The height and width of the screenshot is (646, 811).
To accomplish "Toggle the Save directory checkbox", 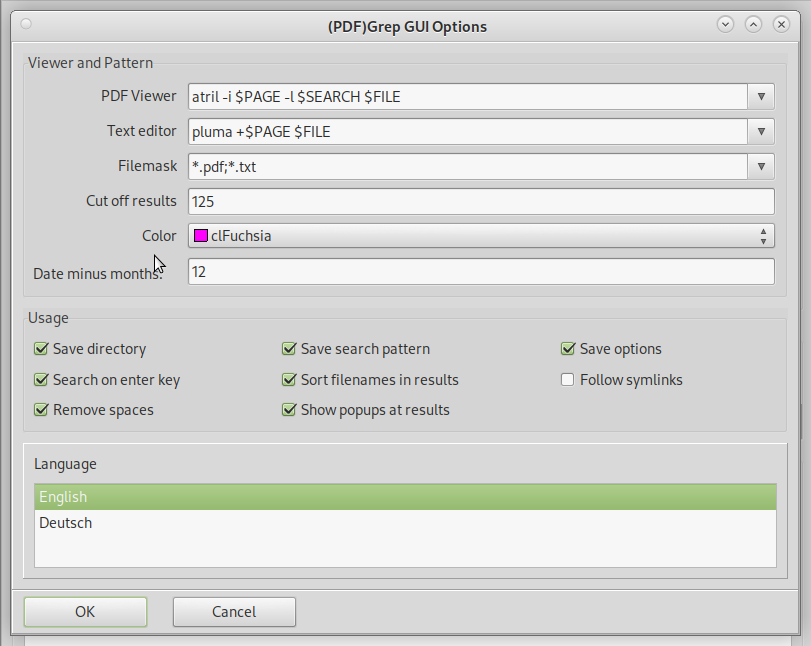I will tap(41, 349).
